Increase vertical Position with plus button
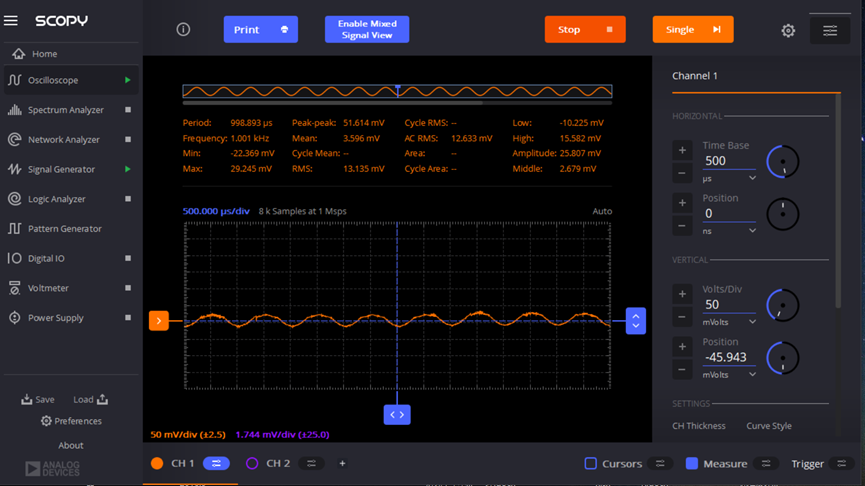Image resolution: width=865 pixels, height=486 pixels. coord(682,346)
